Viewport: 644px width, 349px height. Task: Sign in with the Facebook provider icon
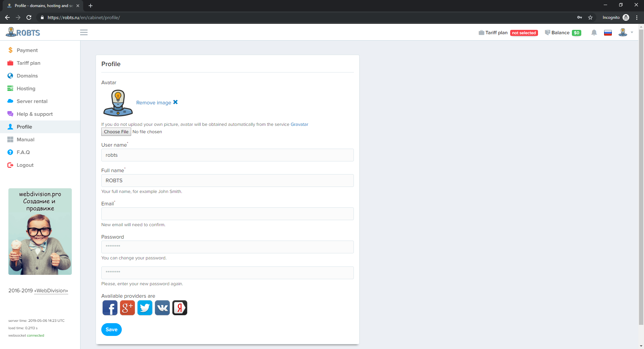(110, 308)
